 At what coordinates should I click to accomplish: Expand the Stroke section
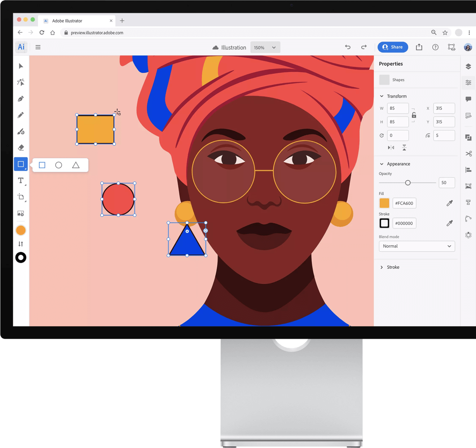tap(381, 267)
